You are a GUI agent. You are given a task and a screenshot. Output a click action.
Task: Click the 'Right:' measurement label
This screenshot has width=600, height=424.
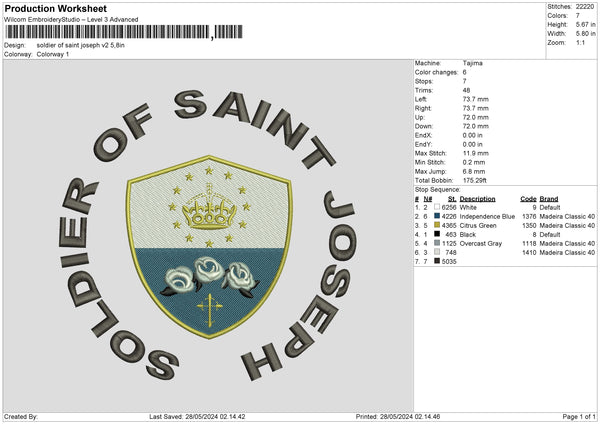coord(423,108)
